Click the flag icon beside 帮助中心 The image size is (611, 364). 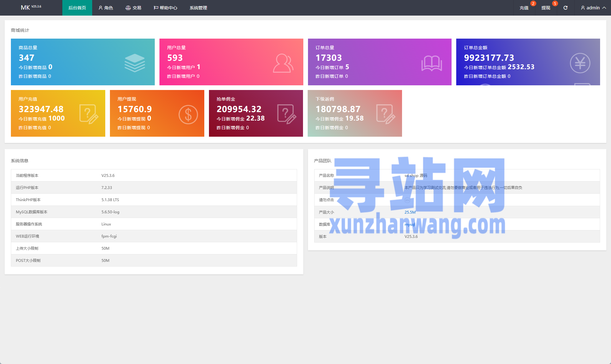156,8
